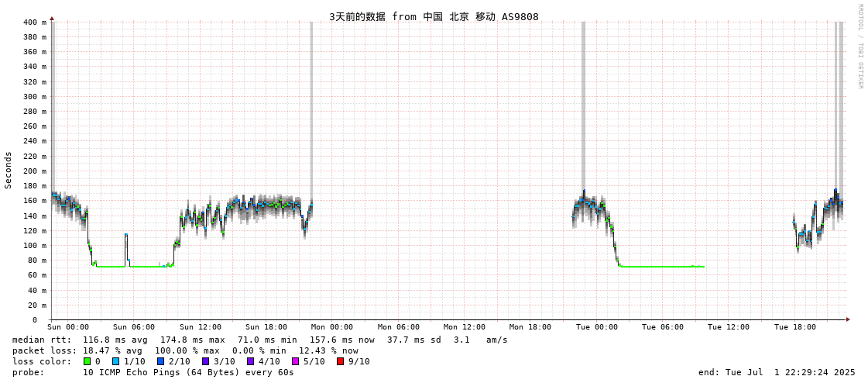The height and width of the screenshot is (383, 868).
Task: Click the light blue 1/10 loss swatch
Action: 114,361
